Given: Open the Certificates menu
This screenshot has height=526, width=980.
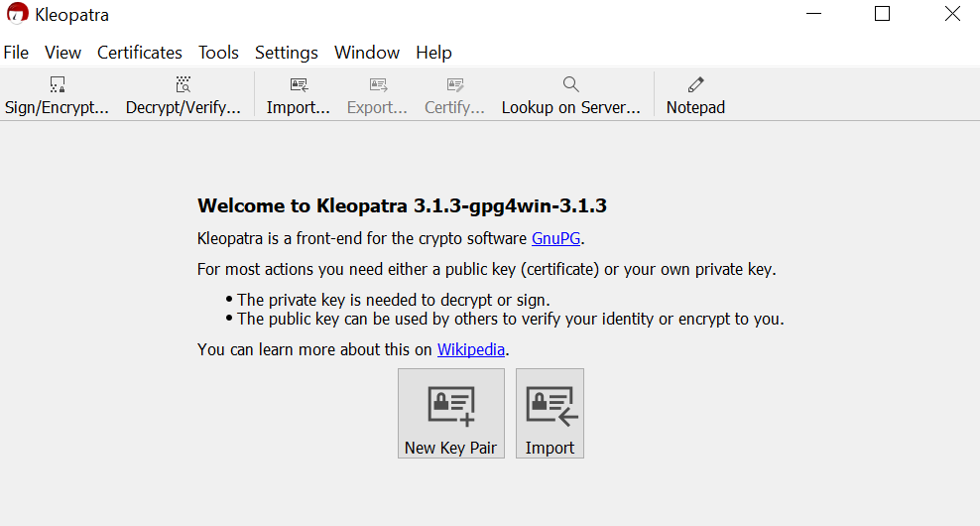Looking at the screenshot, I should coord(140,53).
